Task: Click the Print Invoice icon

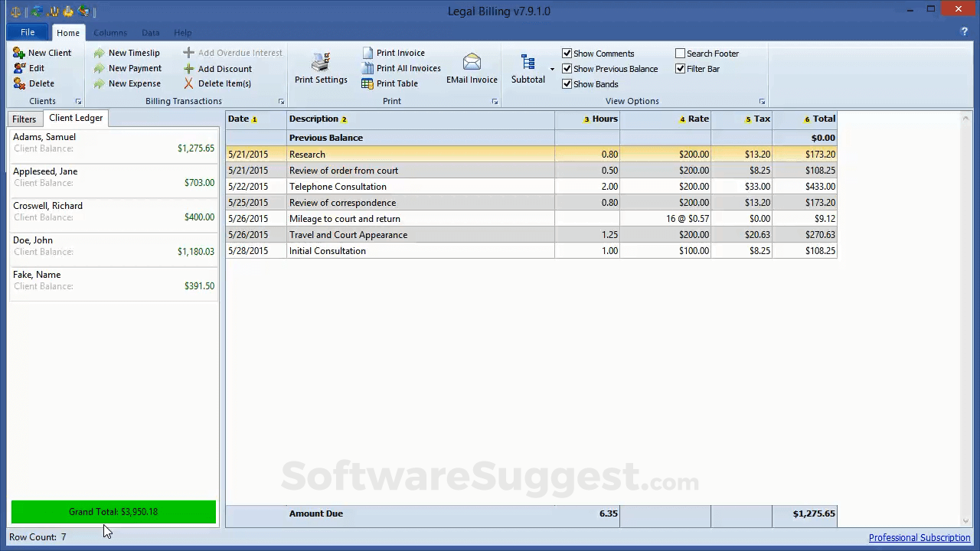Action: (369, 53)
